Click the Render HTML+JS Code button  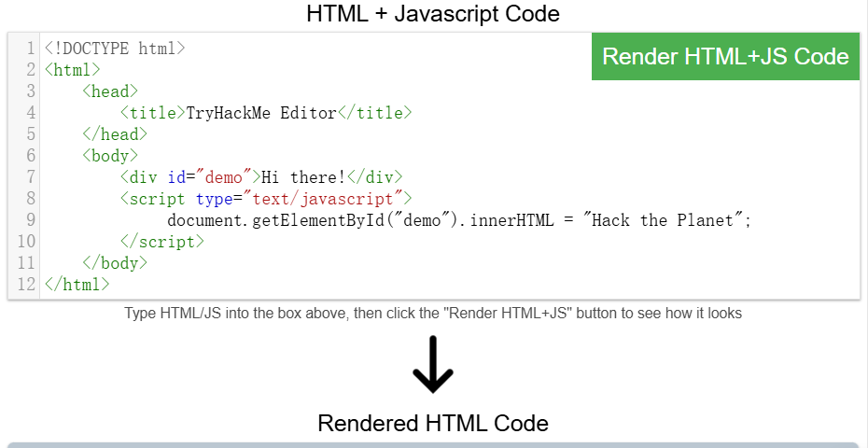click(725, 56)
